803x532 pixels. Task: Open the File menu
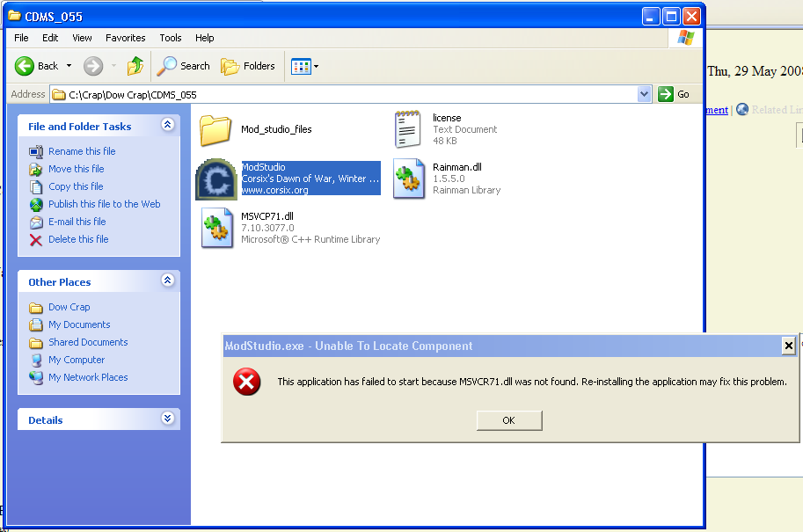(x=21, y=38)
